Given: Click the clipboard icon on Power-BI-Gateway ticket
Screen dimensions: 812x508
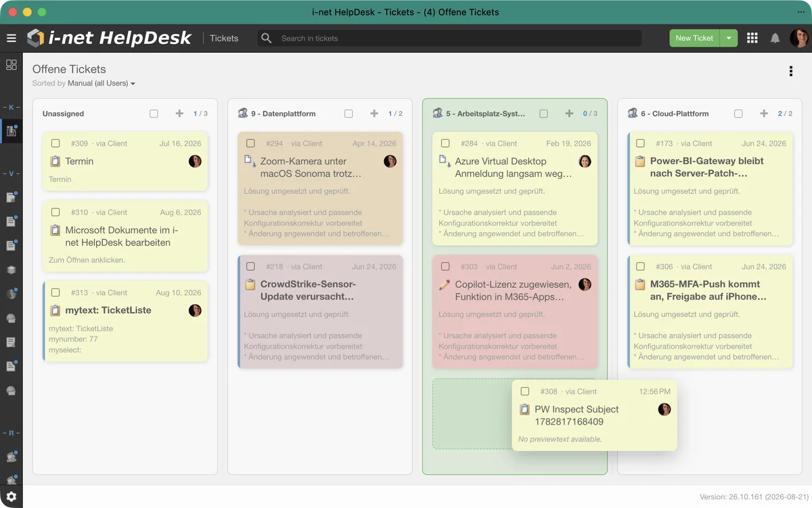Looking at the screenshot, I should click(x=640, y=161).
